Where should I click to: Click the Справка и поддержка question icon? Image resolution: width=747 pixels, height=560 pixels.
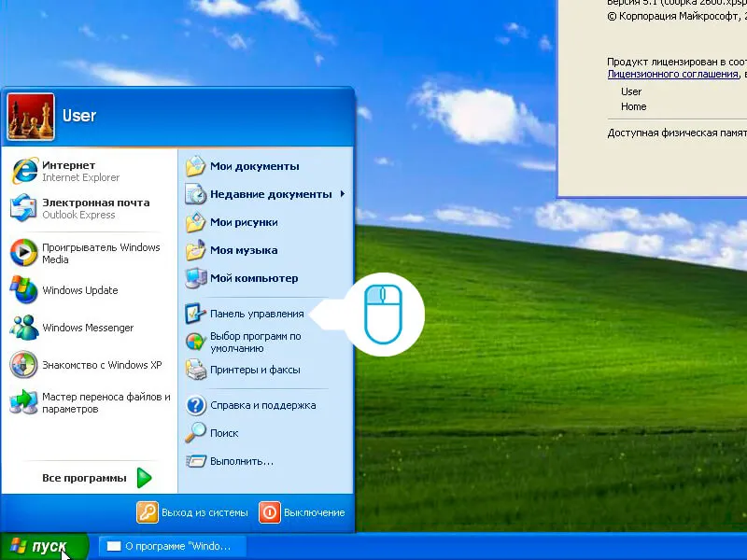(x=195, y=405)
